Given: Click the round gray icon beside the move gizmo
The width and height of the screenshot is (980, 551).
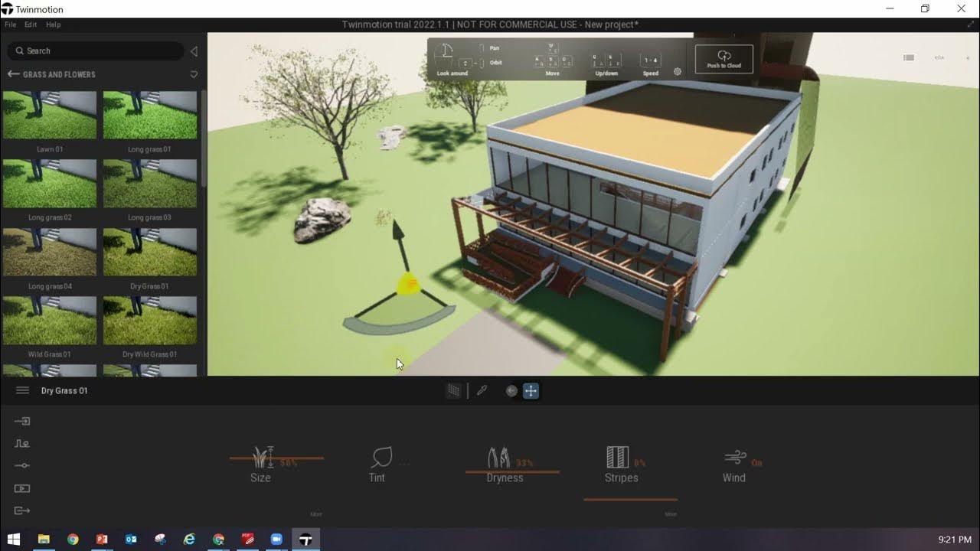Looking at the screenshot, I should [x=511, y=391].
